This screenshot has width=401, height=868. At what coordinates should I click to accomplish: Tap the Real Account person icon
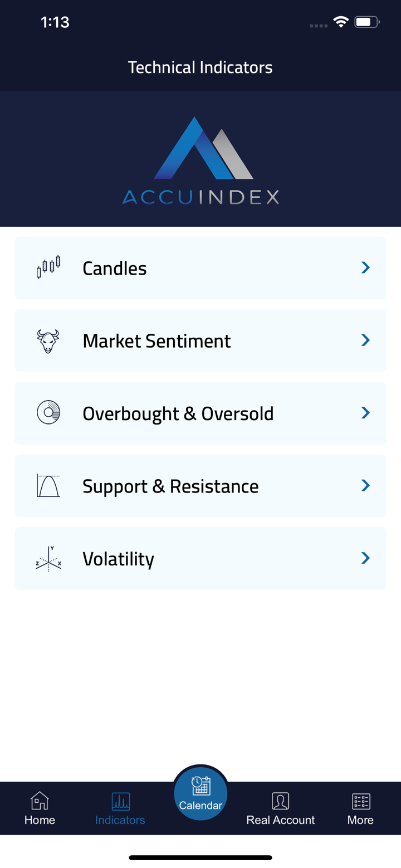[x=280, y=801]
